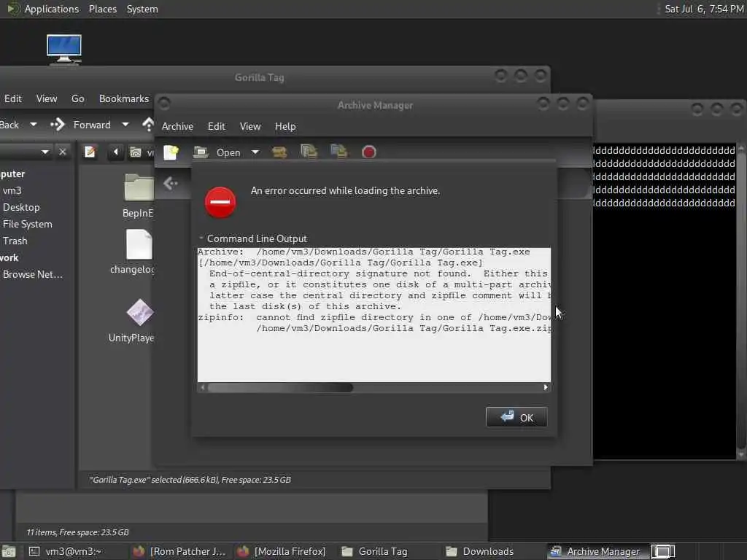Click the left arrow of output scrollbar
The width and height of the screenshot is (747, 560).
[x=203, y=388]
